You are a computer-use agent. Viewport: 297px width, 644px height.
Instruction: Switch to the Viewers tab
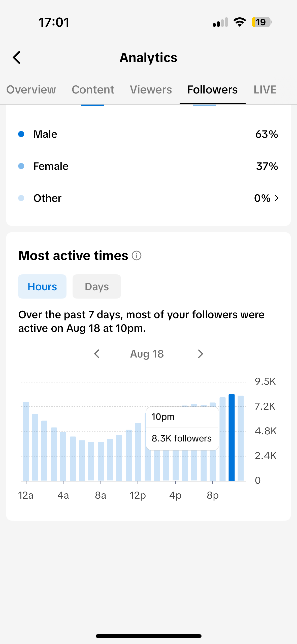(x=151, y=90)
